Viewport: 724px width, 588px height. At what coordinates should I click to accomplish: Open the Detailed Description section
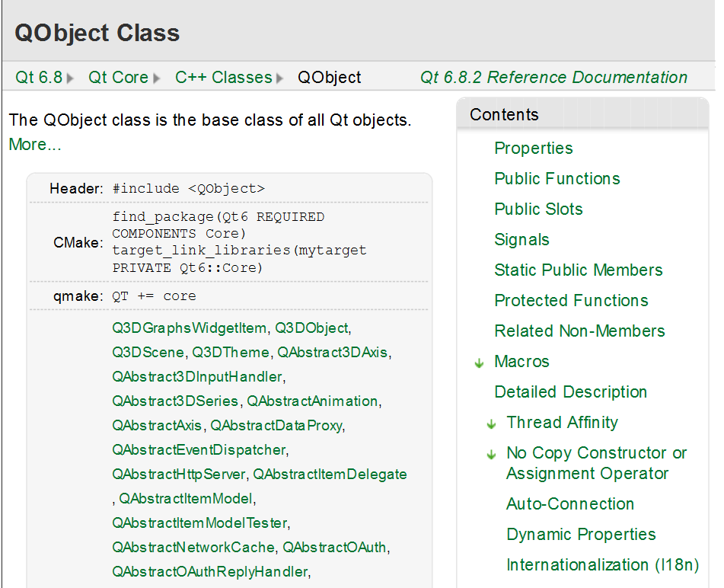pyautogui.click(x=570, y=391)
